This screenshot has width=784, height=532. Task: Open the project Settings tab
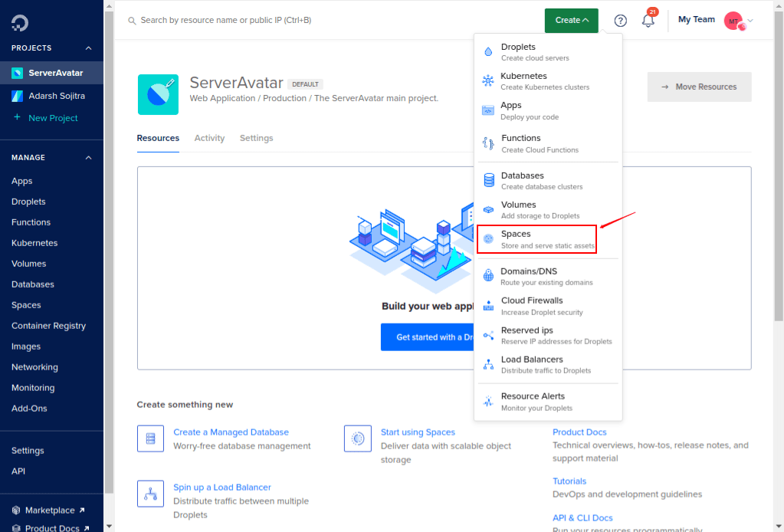pyautogui.click(x=257, y=138)
